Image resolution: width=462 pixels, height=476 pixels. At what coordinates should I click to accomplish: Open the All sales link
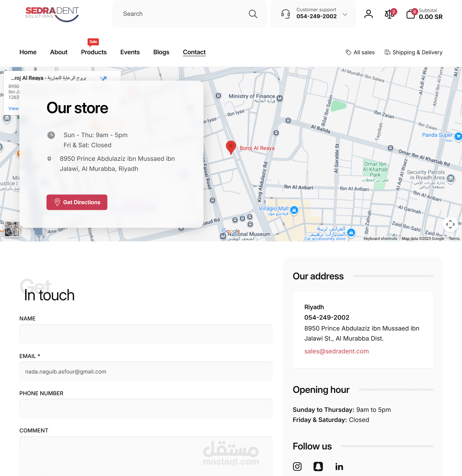360,53
